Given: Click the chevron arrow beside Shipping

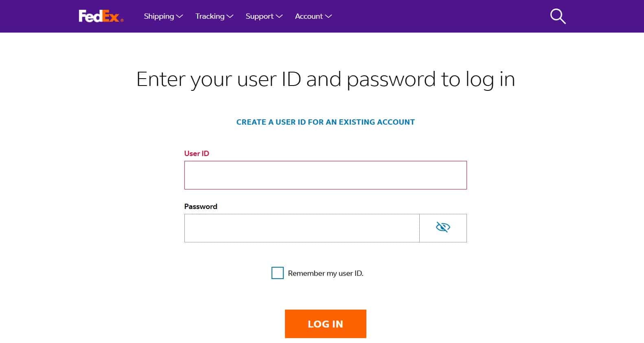Looking at the screenshot, I should [x=180, y=16].
